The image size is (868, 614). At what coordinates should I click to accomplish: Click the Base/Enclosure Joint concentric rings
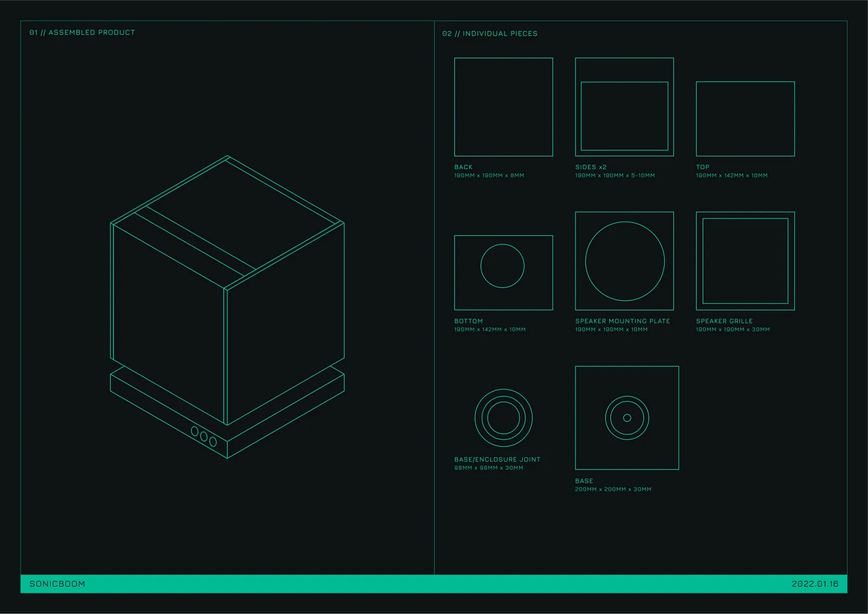click(x=503, y=418)
